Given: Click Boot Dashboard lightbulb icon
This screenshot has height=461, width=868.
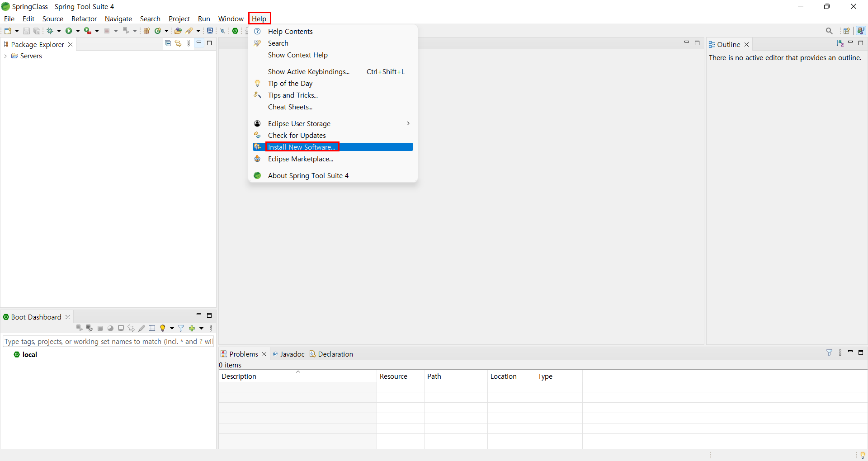Looking at the screenshot, I should [x=163, y=328].
